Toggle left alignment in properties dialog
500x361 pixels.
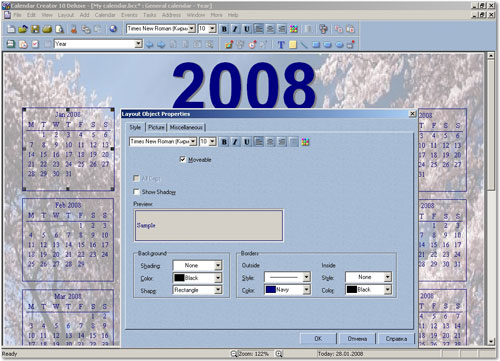coord(259,142)
